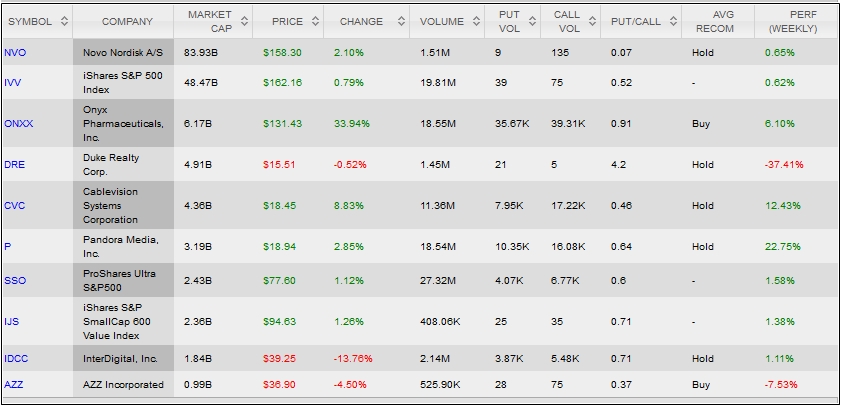Select the Novo Nordisk A/S company cell
Image resolution: width=841 pixels, height=406 pixels.
(x=123, y=53)
